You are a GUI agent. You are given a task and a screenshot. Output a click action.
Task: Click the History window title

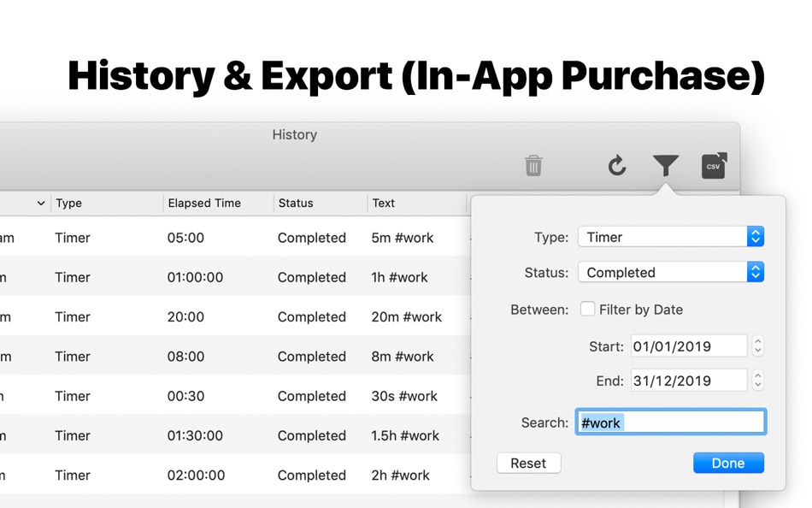[x=295, y=135]
